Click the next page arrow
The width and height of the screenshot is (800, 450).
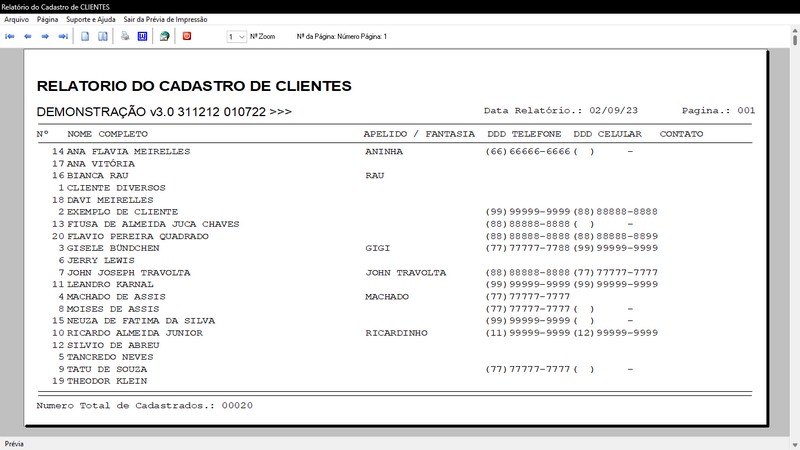point(46,36)
